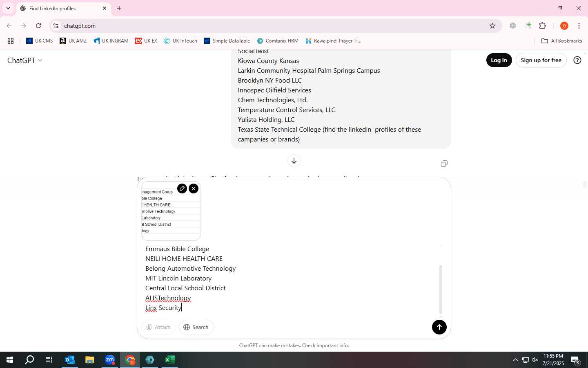Select the Find LinkedIn profiles tab
Image resolution: width=588 pixels, height=368 pixels.
tap(63, 8)
